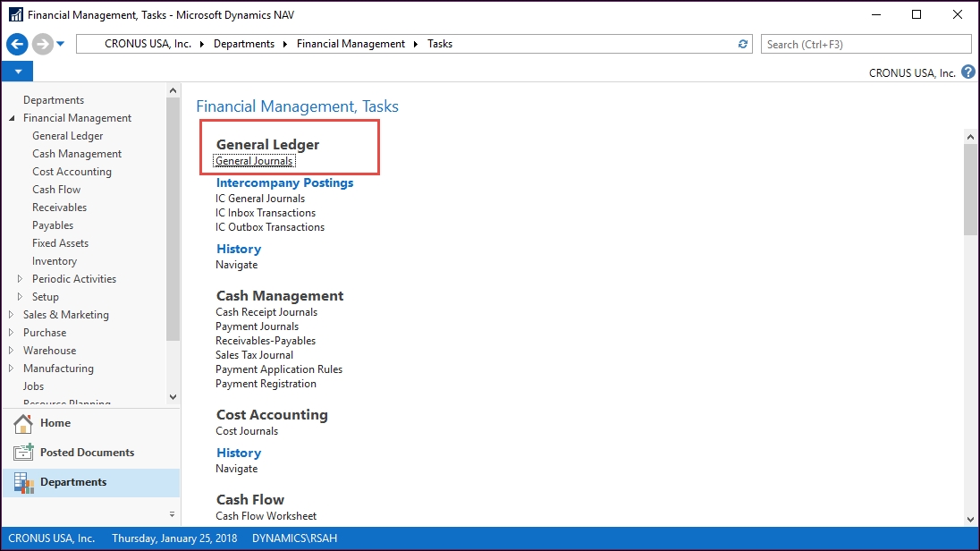Go back with the blue Back arrow
Viewport: 980px width, 551px height.
18,44
